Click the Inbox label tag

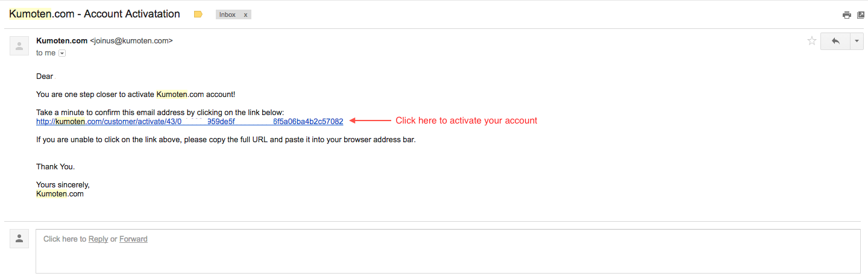(227, 14)
